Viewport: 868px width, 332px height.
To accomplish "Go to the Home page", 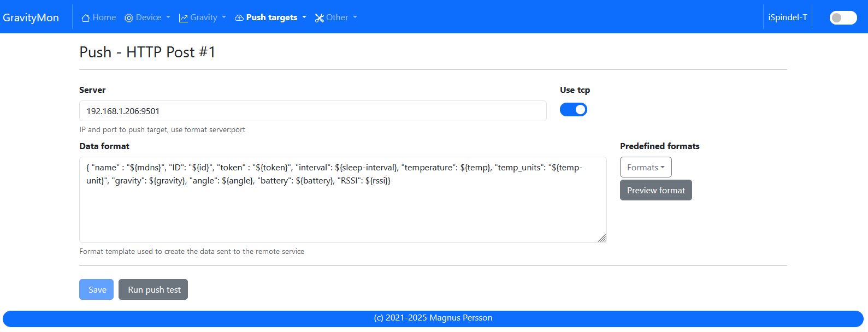I will click(104, 17).
